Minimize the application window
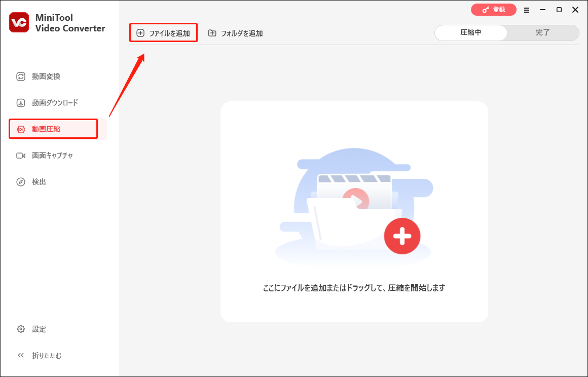Viewport: 588px width, 377px height. click(542, 10)
